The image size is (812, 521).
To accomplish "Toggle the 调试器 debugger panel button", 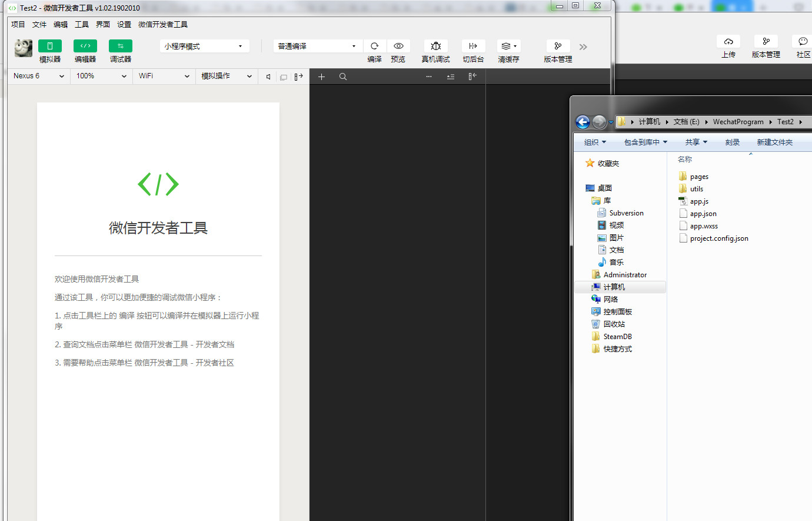I will tap(121, 46).
